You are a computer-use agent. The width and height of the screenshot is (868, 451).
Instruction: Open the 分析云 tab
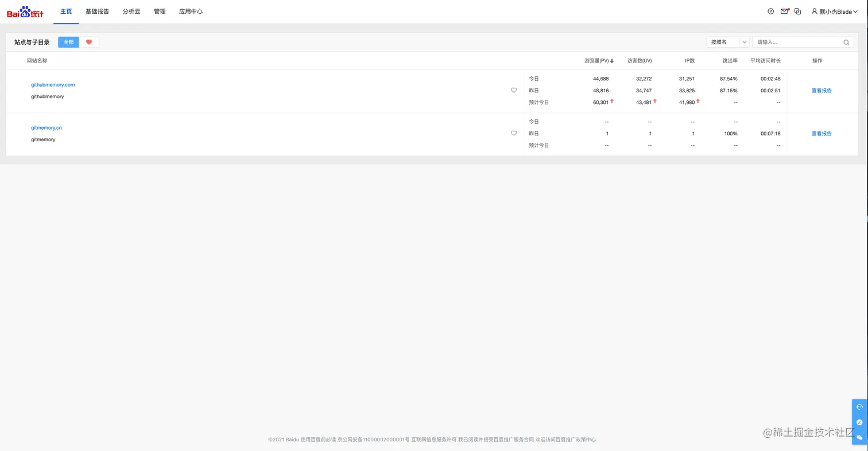(x=131, y=11)
